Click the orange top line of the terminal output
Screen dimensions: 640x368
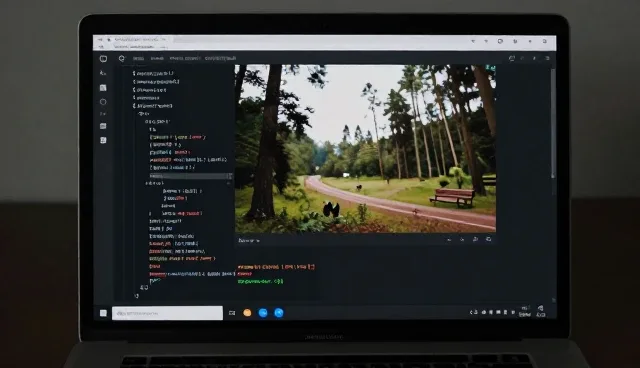pos(276,267)
